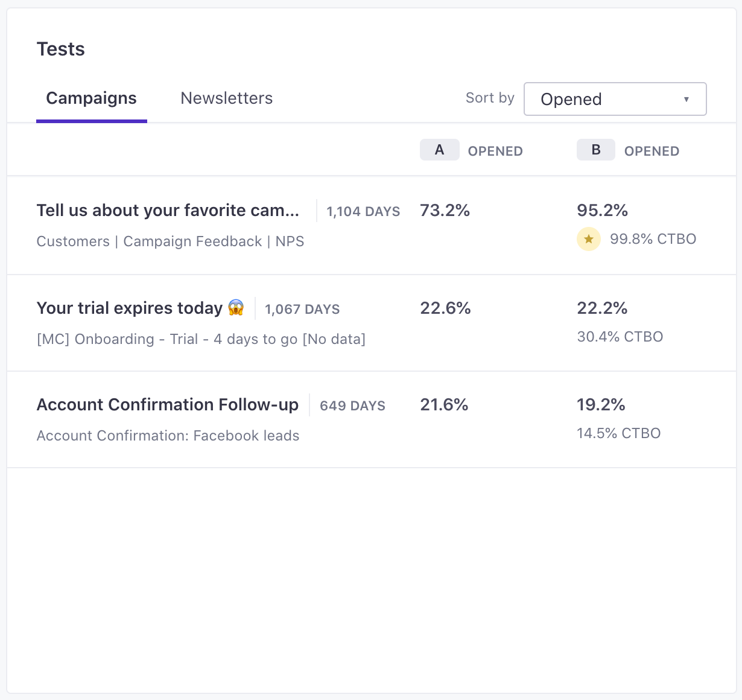Open 'Account Confirmation Follow-up' test
The height and width of the screenshot is (700, 742).
(x=167, y=405)
